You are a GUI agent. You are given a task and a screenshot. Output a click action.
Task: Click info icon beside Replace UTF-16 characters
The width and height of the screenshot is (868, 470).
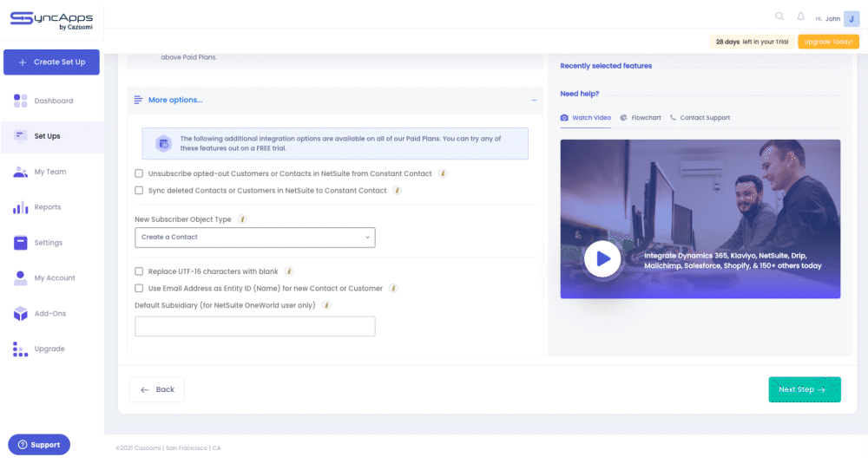click(x=289, y=271)
